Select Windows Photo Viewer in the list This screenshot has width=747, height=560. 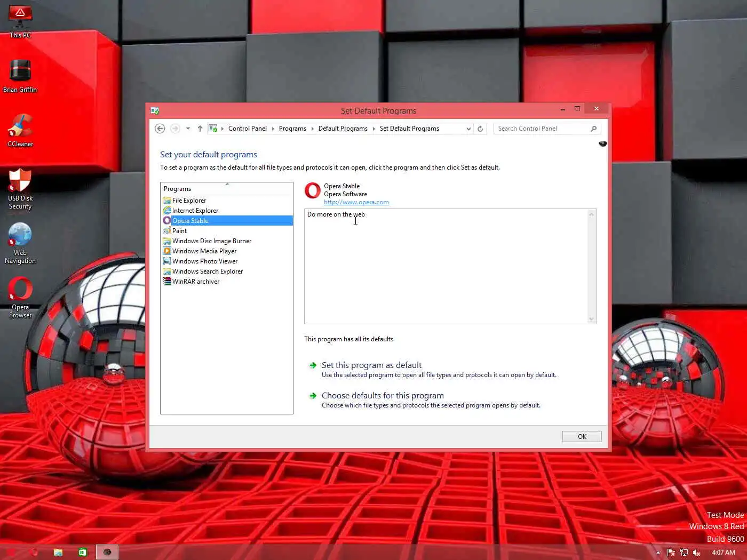pos(227,261)
